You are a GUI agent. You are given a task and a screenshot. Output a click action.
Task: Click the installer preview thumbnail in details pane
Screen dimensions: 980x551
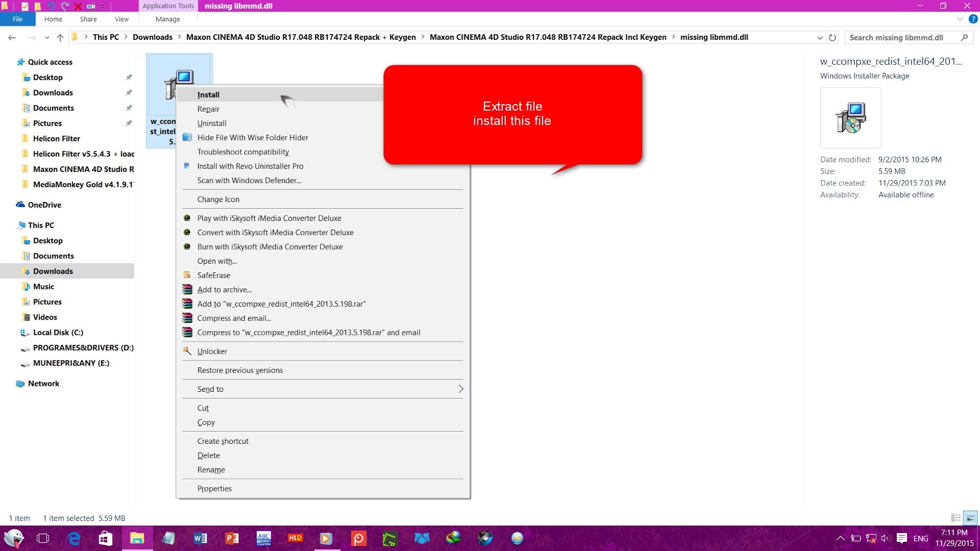[851, 118]
